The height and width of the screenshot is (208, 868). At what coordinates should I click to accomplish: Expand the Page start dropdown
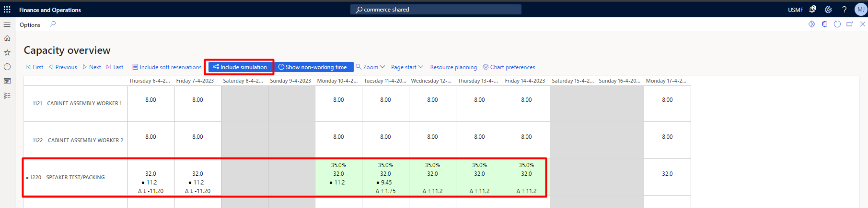tap(407, 67)
